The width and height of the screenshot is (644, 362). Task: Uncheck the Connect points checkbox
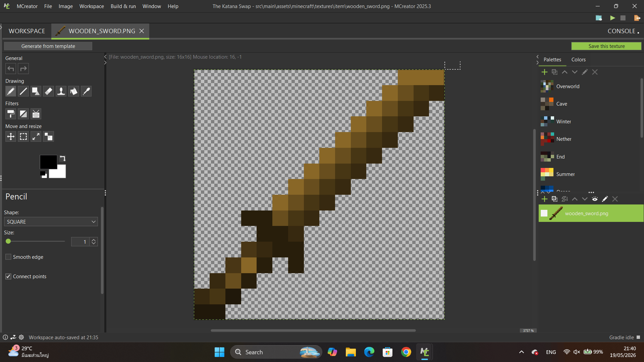[8, 276]
